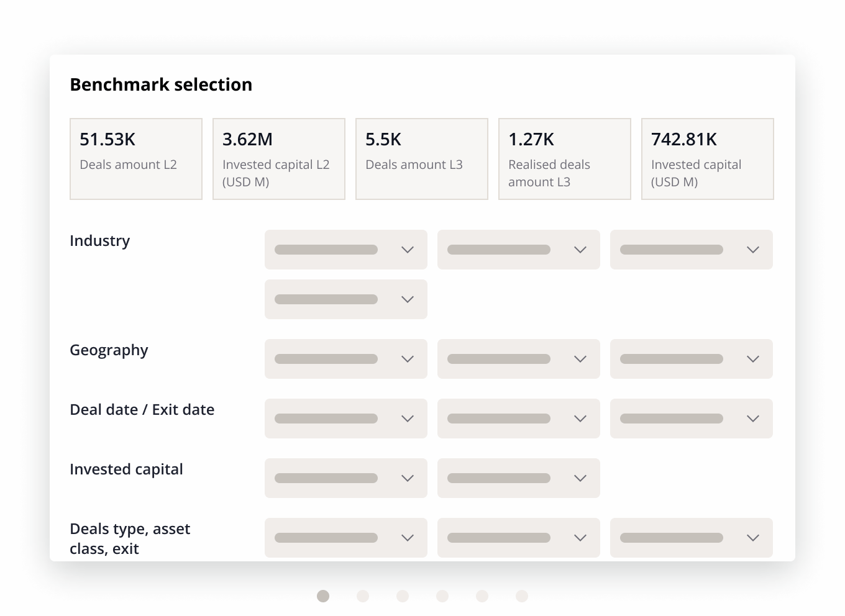The height and width of the screenshot is (616, 845).
Task: Select the 51.53K Deals amount L2 card
Action: point(135,158)
